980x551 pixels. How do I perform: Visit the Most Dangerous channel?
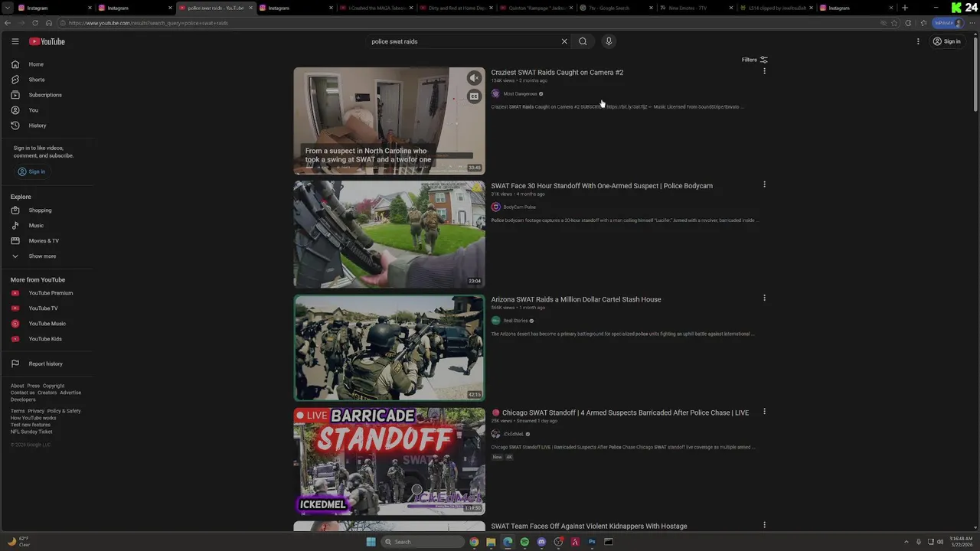click(520, 93)
